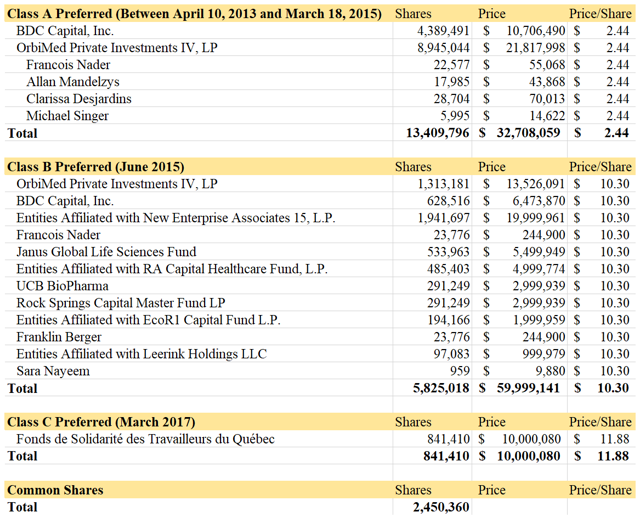Select shares value 628,516

448,201
